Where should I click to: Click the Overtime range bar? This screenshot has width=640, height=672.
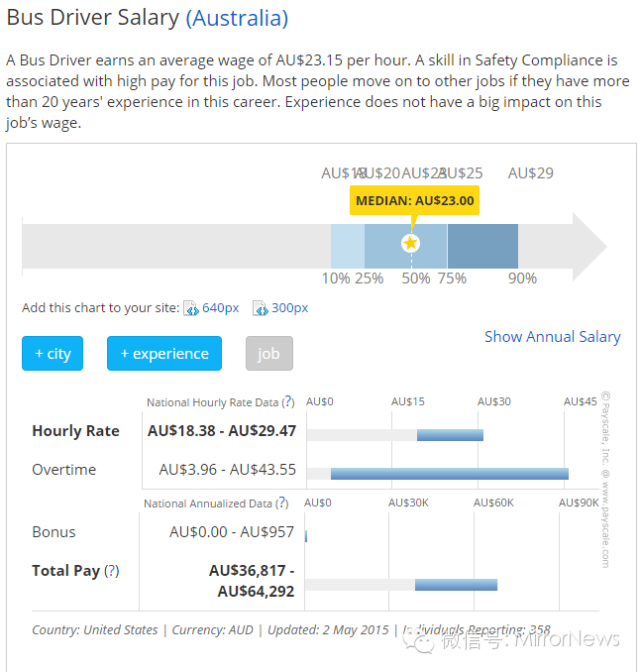450,473
